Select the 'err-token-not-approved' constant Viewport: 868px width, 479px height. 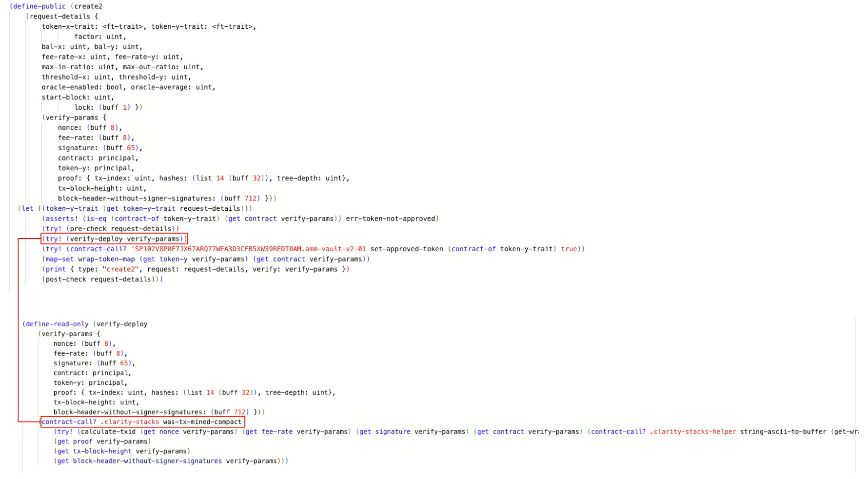[x=390, y=219]
